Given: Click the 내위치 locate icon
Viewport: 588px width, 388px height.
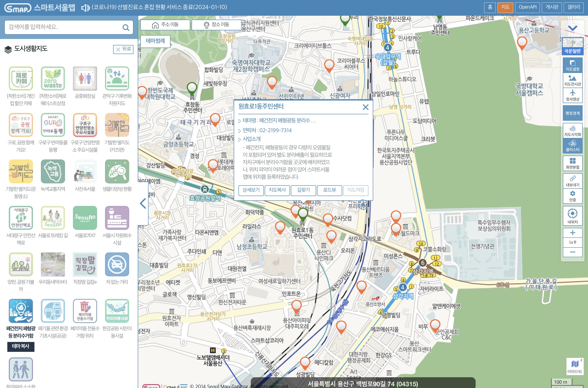Looking at the screenshot, I should tap(573, 216).
